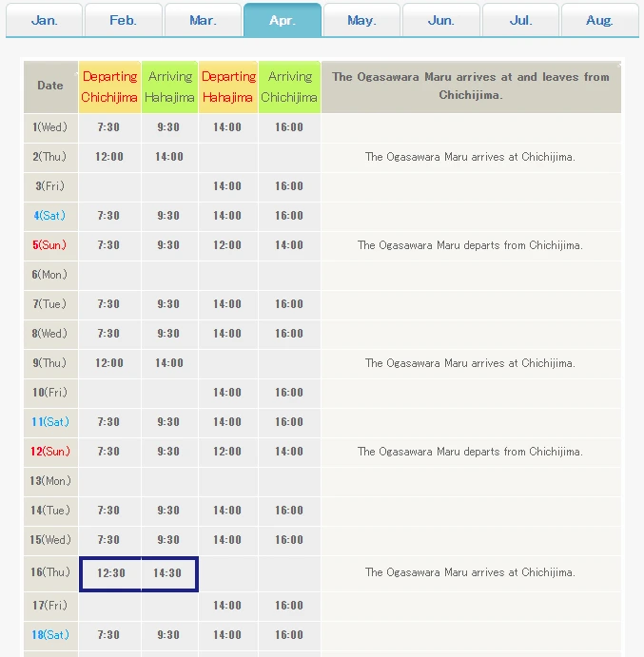Click the 12:30 departure on 16(Thu)
Viewport: 644px width, 657px height.
pos(111,573)
